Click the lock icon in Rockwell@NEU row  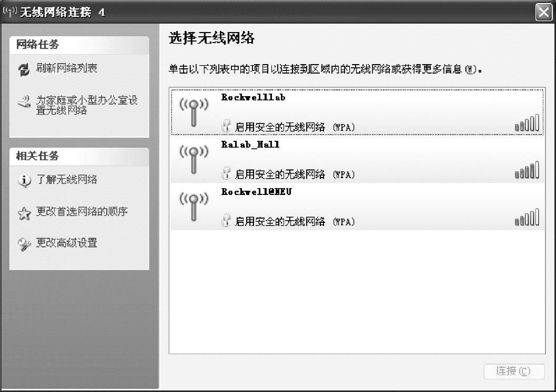pos(226,221)
